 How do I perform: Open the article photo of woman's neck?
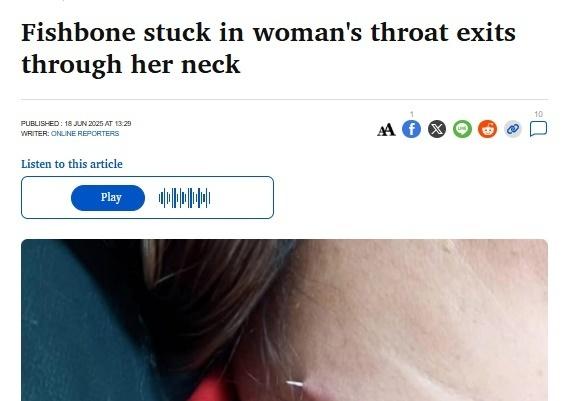click(284, 320)
